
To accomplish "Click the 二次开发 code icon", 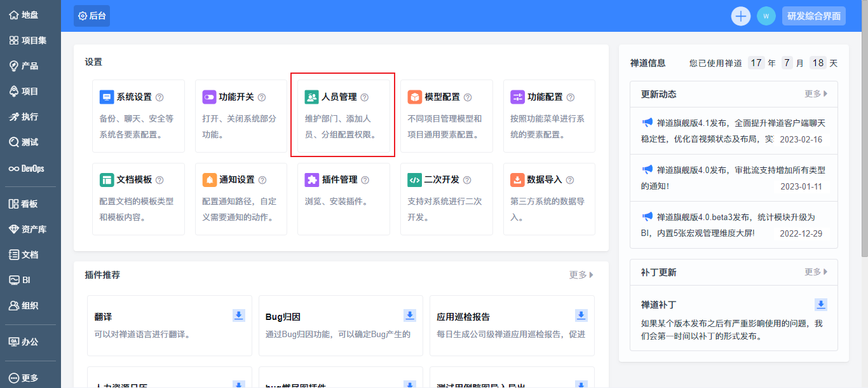I will [x=415, y=180].
